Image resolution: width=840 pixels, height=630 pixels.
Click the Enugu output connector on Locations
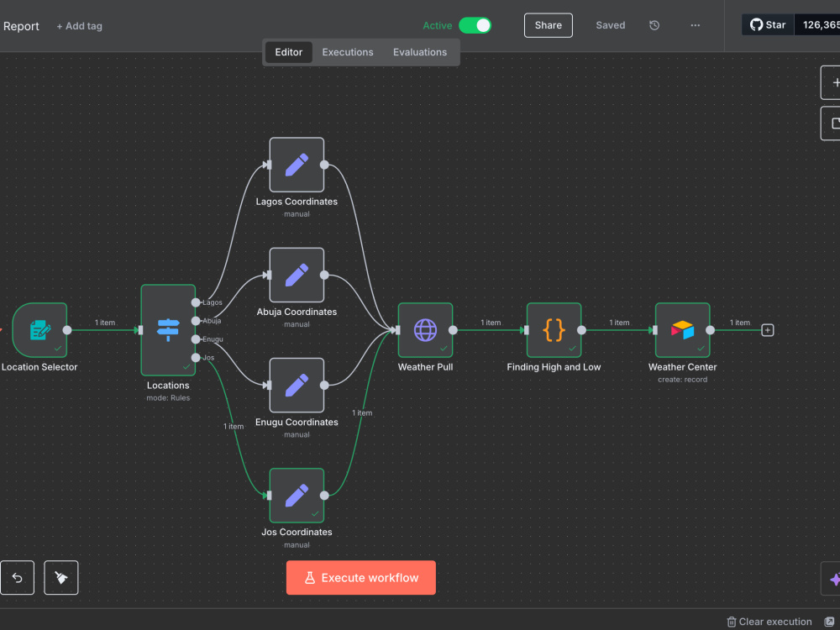(x=196, y=339)
